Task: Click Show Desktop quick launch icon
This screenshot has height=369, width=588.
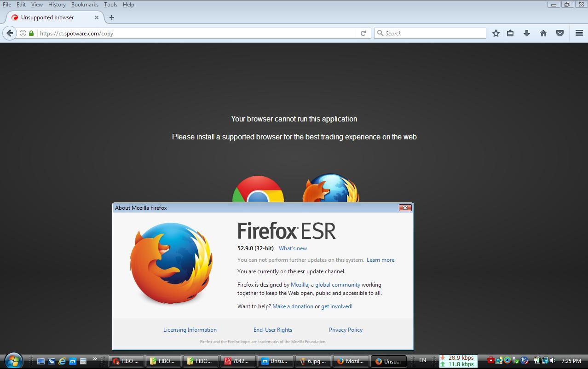Action: coord(41,361)
